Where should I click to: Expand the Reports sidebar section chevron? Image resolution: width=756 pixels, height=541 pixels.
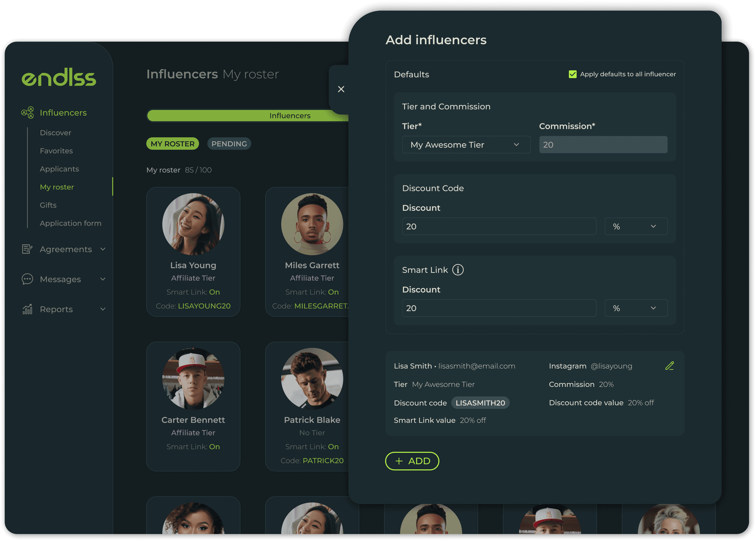click(103, 309)
